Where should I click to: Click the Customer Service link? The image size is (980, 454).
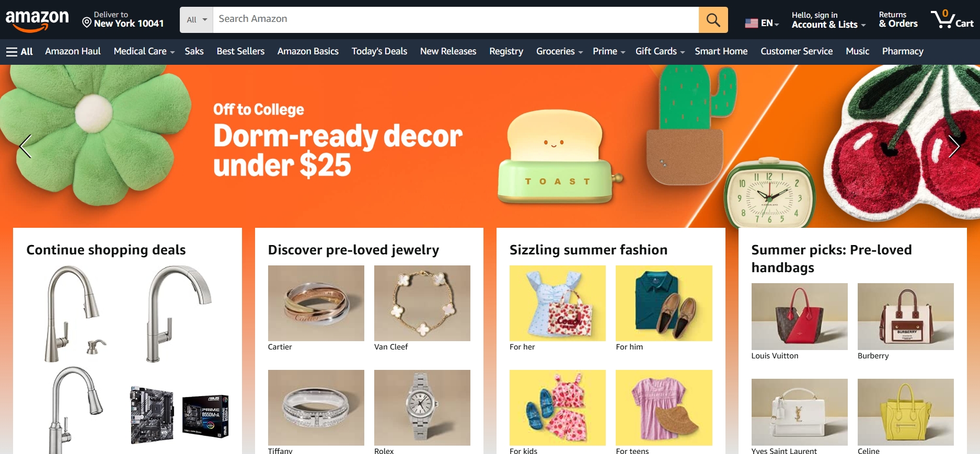coord(797,51)
